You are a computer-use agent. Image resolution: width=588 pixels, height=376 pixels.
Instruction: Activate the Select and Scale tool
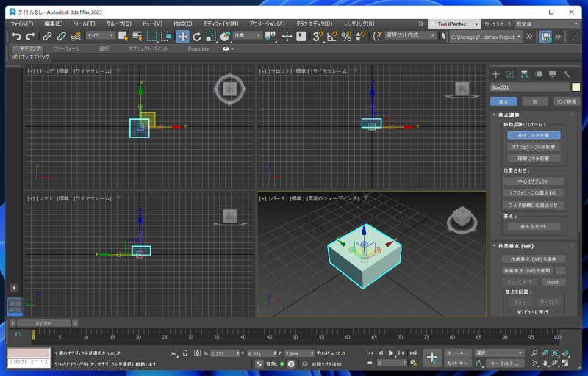coord(211,36)
